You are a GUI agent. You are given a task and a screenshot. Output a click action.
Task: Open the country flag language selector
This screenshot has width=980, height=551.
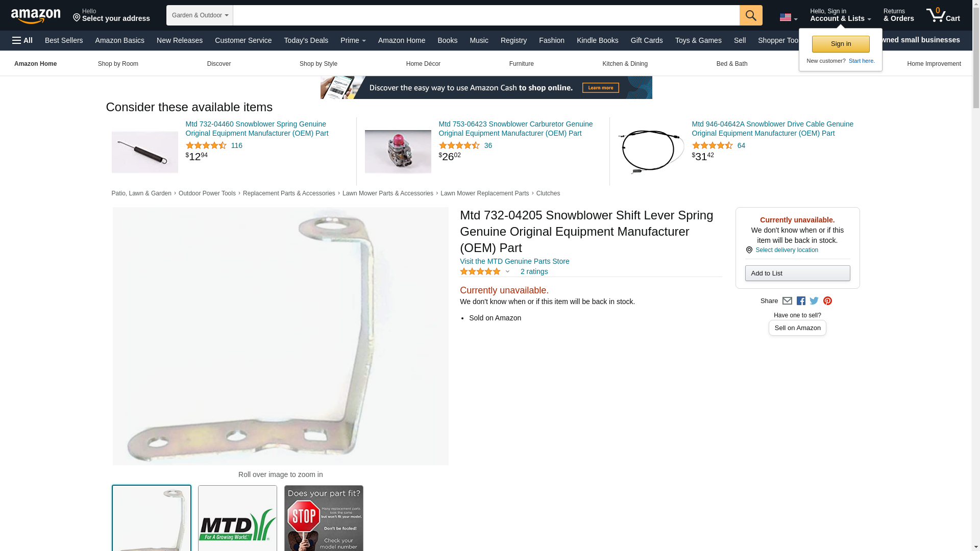point(788,17)
